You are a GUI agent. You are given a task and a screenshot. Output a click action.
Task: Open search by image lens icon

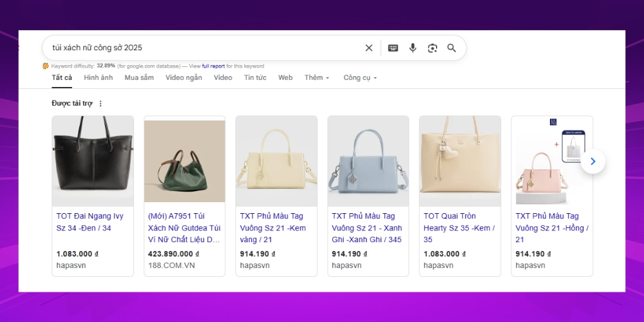tap(432, 48)
